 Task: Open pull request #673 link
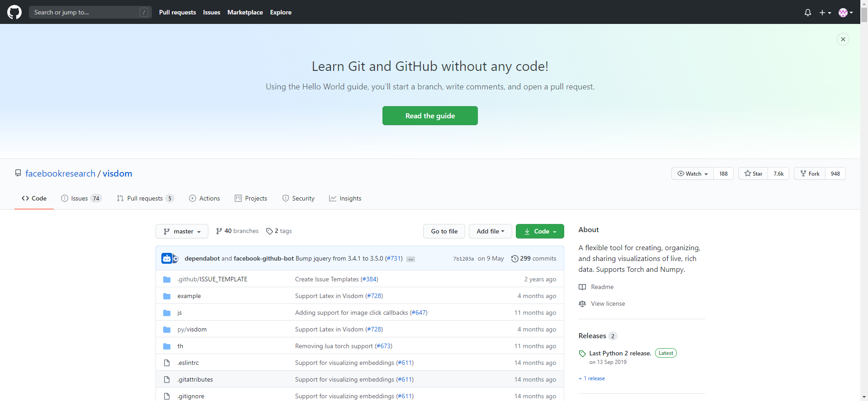click(383, 346)
